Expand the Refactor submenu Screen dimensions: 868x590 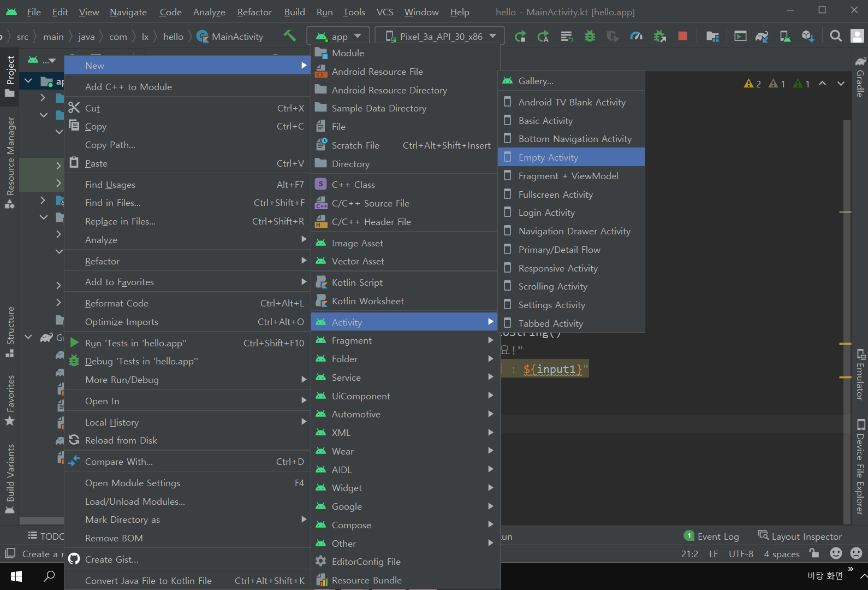(x=187, y=261)
